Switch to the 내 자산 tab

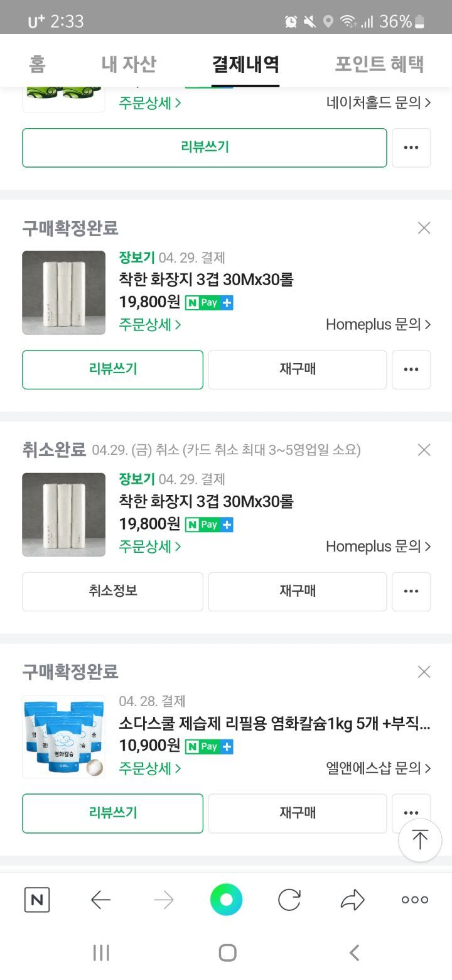(129, 64)
